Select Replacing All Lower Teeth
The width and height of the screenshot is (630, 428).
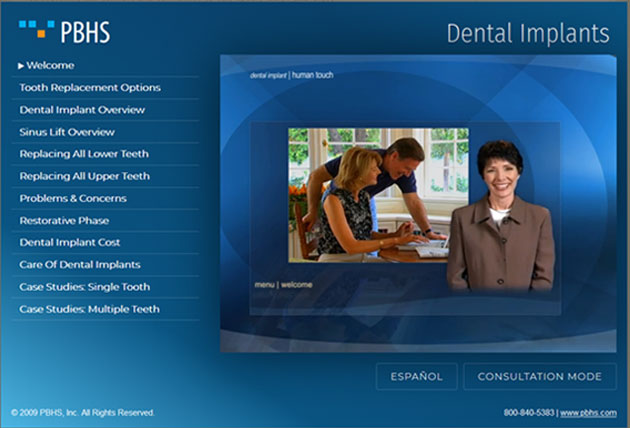click(x=84, y=154)
